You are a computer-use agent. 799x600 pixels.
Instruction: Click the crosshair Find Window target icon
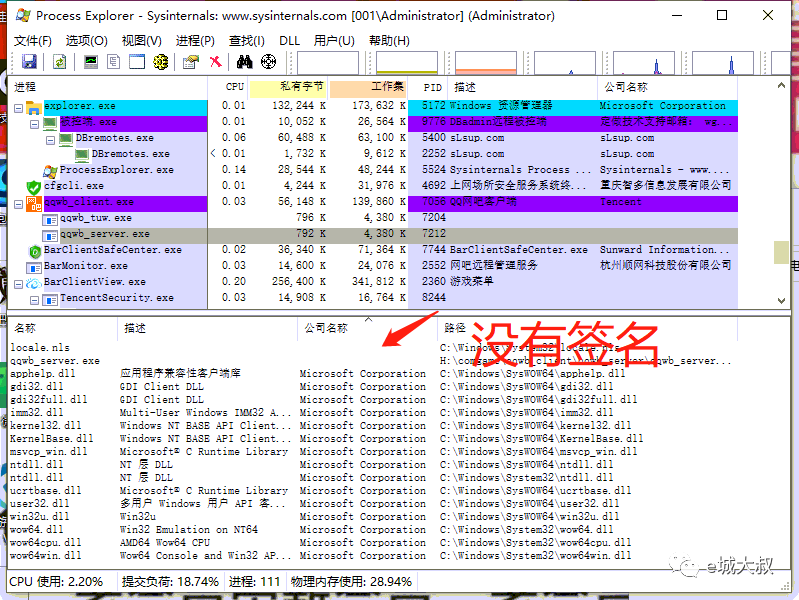[x=268, y=62]
